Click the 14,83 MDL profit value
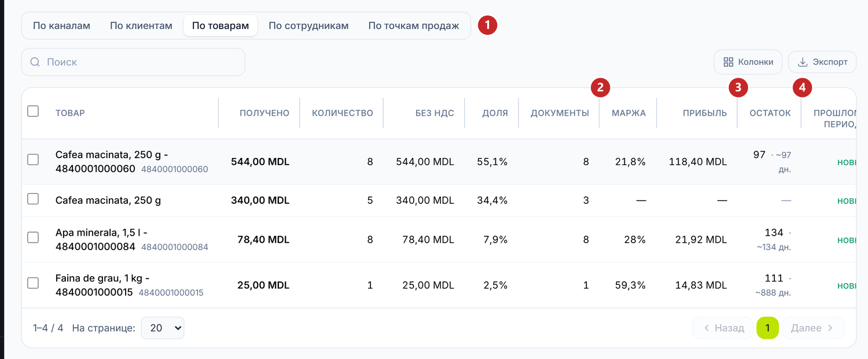The image size is (868, 359). [x=701, y=285]
